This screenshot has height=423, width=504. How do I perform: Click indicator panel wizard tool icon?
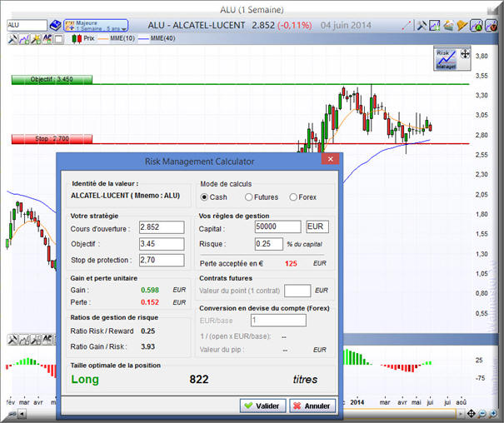click(x=36, y=340)
